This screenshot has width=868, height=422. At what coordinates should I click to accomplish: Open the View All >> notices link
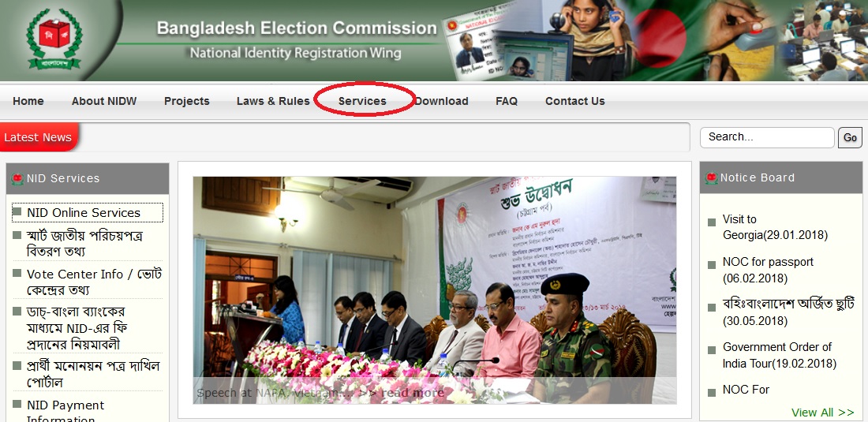point(822,413)
